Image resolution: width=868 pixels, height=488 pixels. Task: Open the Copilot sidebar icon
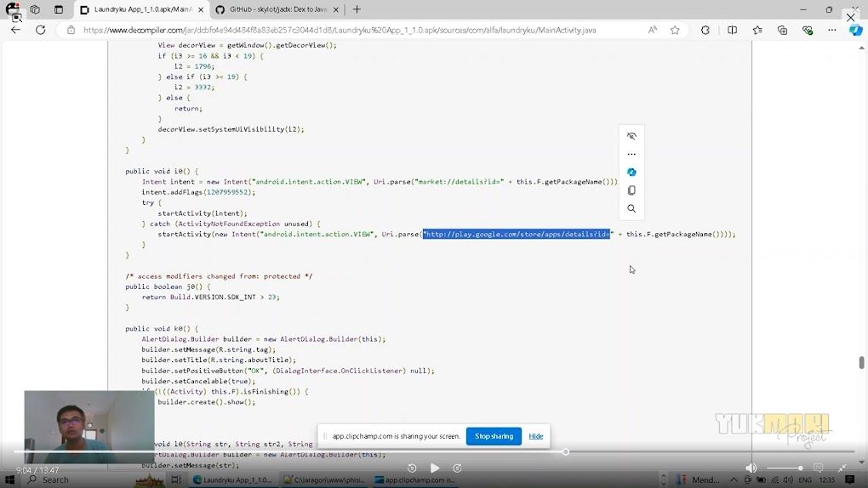pyautogui.click(x=856, y=30)
